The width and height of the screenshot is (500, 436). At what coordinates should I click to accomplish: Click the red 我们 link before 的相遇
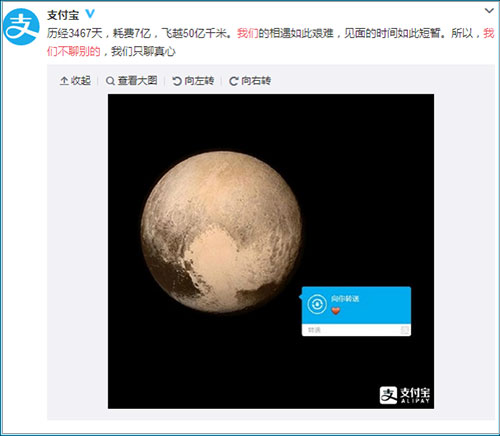248,33
